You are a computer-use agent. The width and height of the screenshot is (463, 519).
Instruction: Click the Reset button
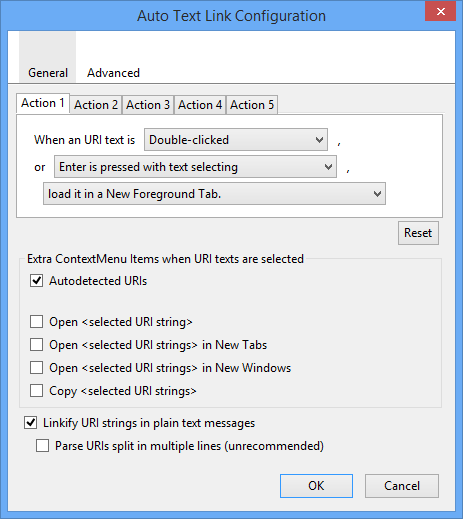[418, 233]
